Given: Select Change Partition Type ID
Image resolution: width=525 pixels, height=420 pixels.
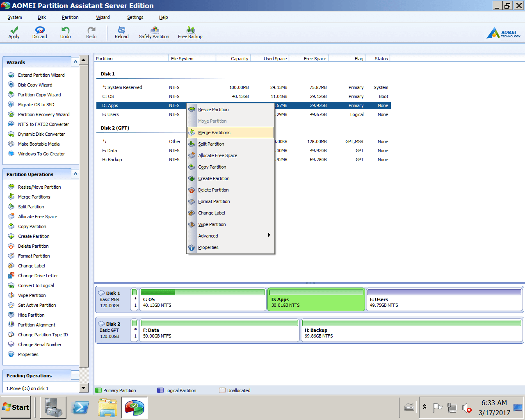Looking at the screenshot, I should click(38, 335).
